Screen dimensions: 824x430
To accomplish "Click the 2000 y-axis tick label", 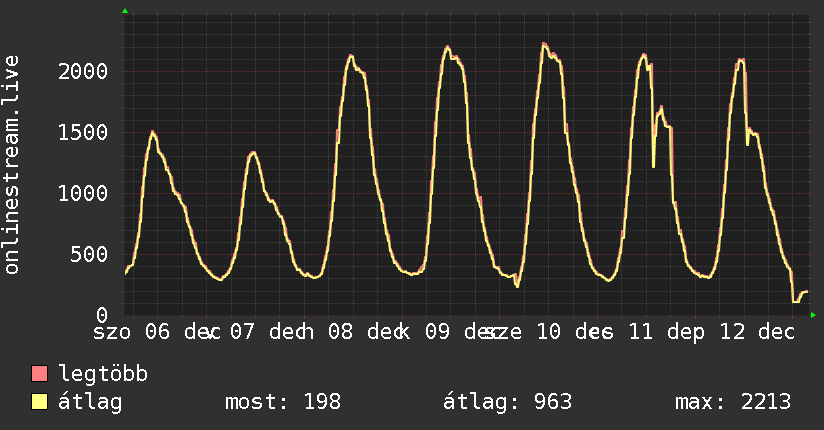I will (x=84, y=71).
